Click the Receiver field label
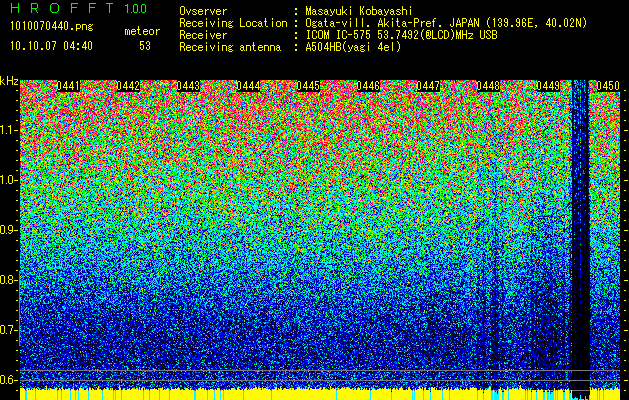Screen dimensions: 629x400 tap(203, 35)
